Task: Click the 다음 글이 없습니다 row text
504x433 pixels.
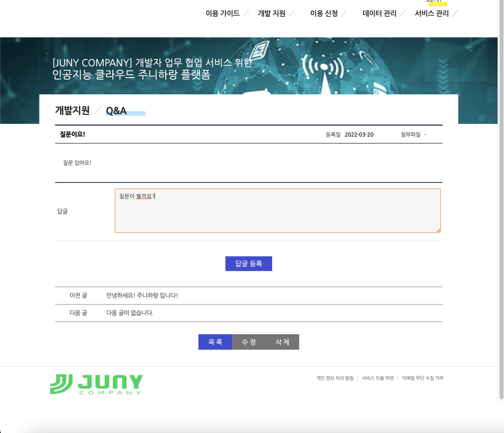Action: pos(130,313)
